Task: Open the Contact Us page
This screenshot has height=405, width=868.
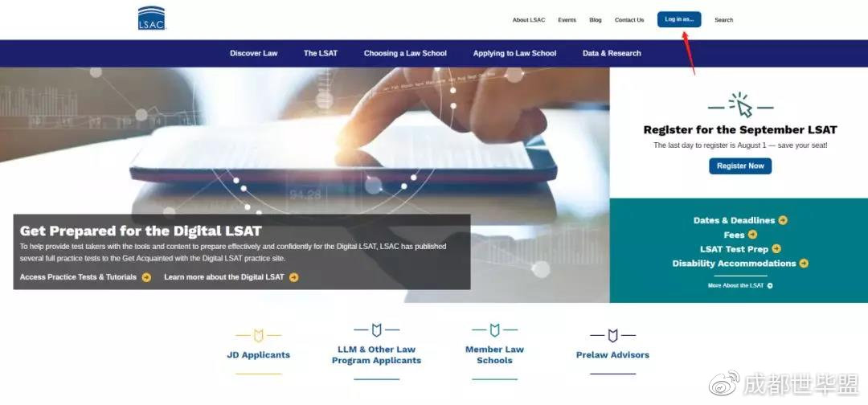Action: click(x=629, y=20)
